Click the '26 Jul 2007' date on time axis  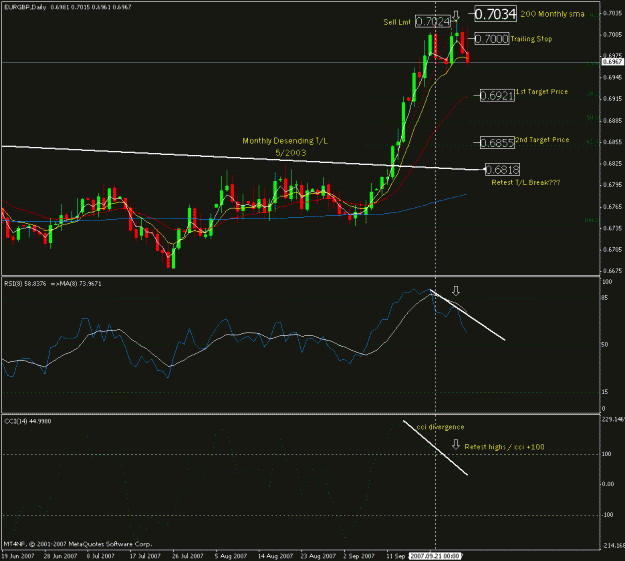click(x=188, y=556)
